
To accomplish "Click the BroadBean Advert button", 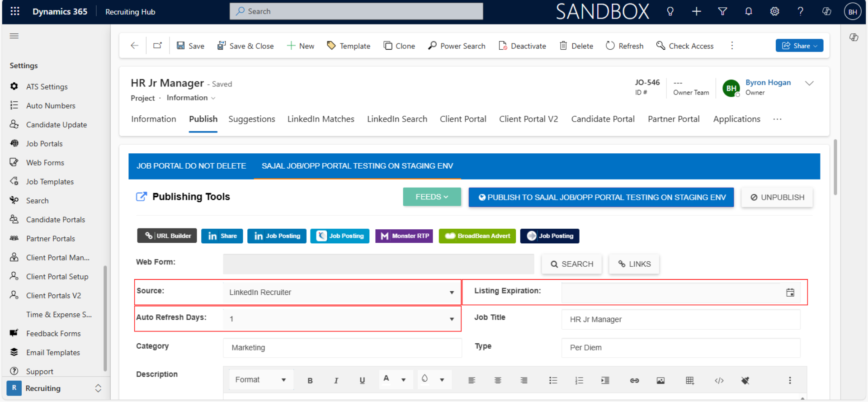I will 477,236.
